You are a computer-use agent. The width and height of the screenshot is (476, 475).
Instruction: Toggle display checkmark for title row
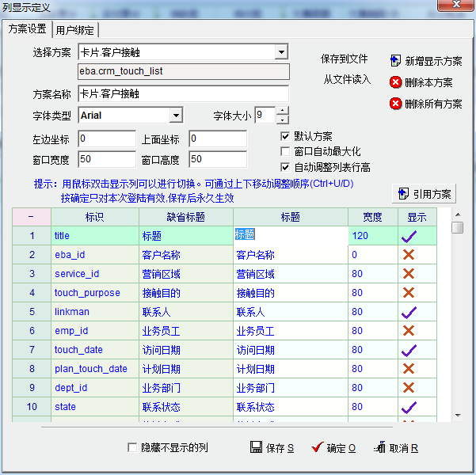(x=409, y=235)
